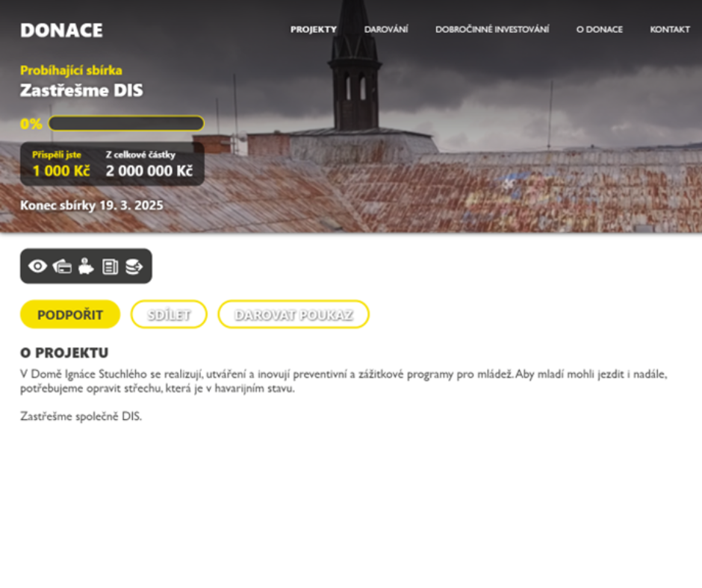
Task: Open DOBROČINNÉ INVESTOVÁNÍ in the navigation
Action: (492, 30)
